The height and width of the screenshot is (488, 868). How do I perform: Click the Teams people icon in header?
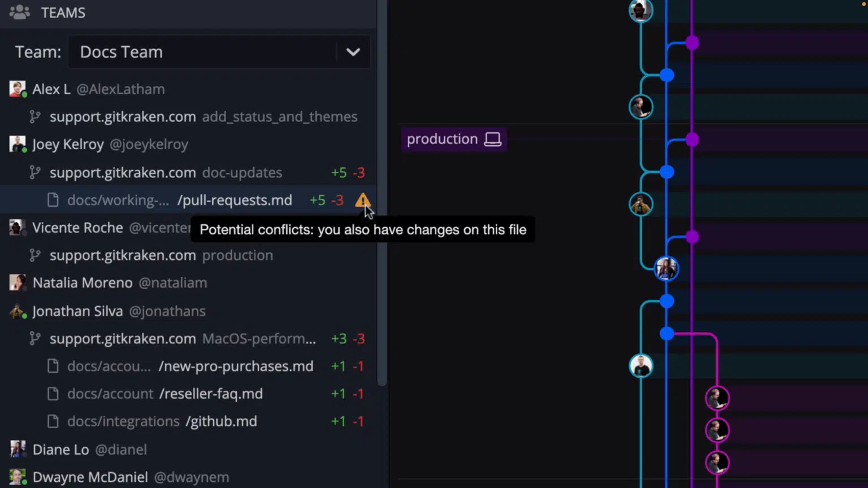tap(20, 12)
